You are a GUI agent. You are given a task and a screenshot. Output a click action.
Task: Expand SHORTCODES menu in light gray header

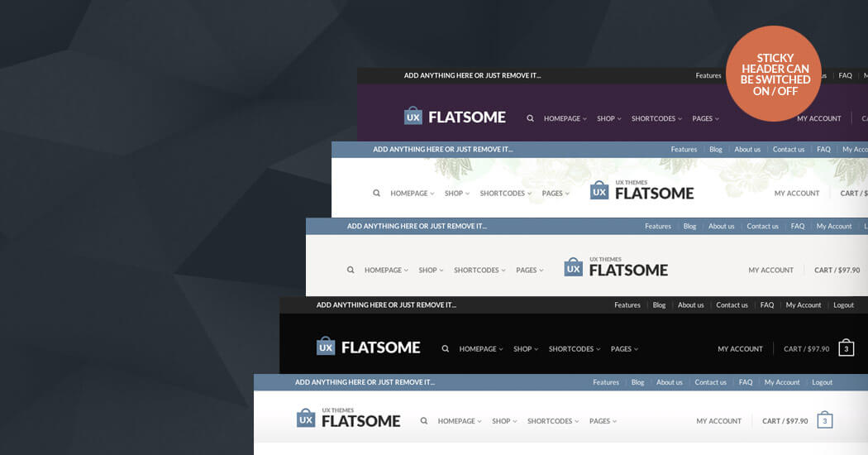(479, 270)
